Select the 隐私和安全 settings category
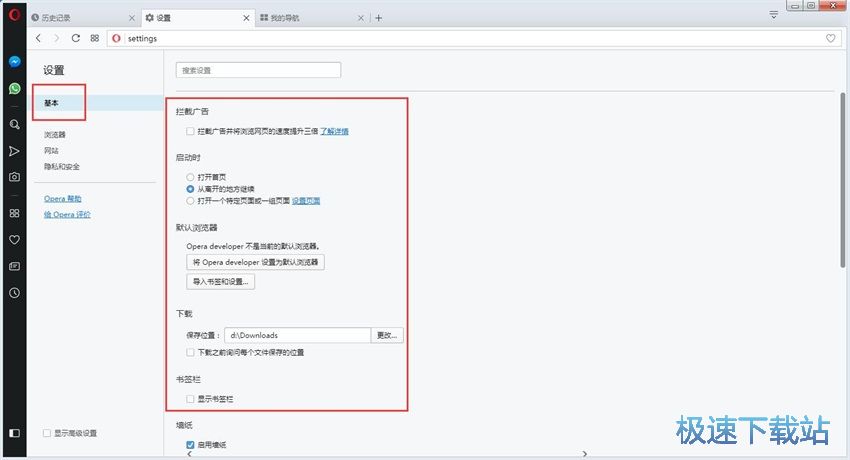This screenshot has width=850, height=460. [x=62, y=166]
